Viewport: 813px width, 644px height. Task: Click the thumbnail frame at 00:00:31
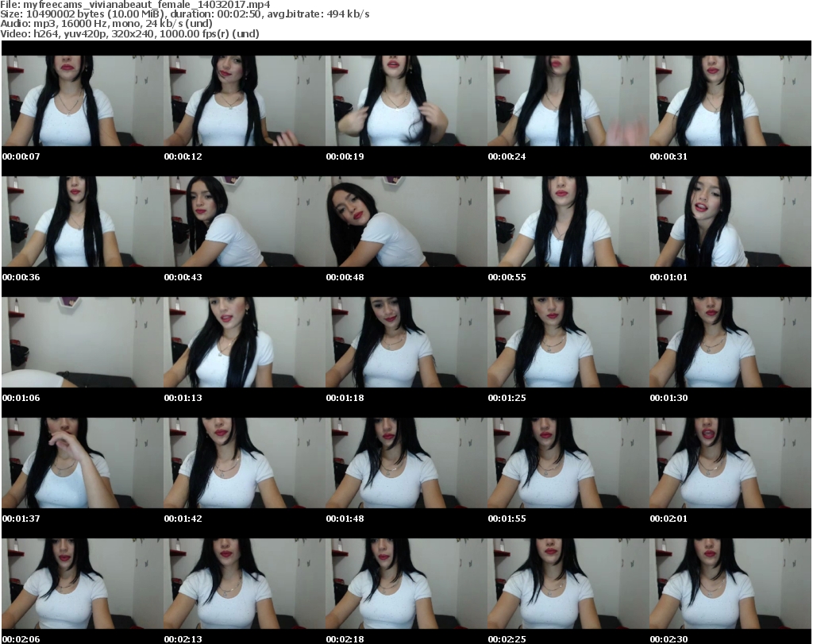[730, 101]
